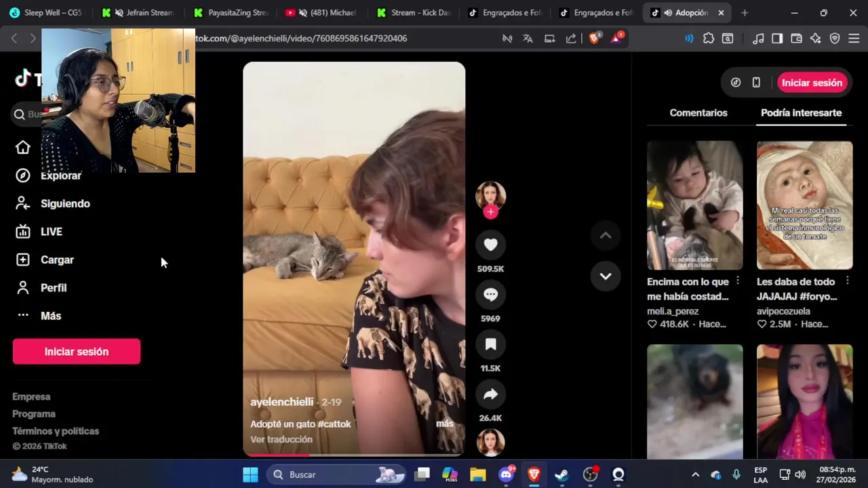The width and height of the screenshot is (868, 488).
Task: Open the system volume speaker icon
Action: (800, 474)
